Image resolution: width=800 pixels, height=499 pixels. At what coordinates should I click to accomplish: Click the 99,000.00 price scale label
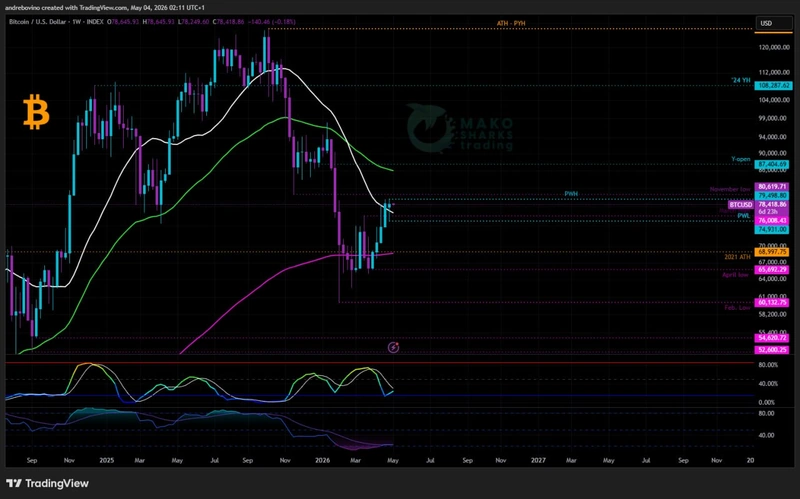click(x=774, y=118)
